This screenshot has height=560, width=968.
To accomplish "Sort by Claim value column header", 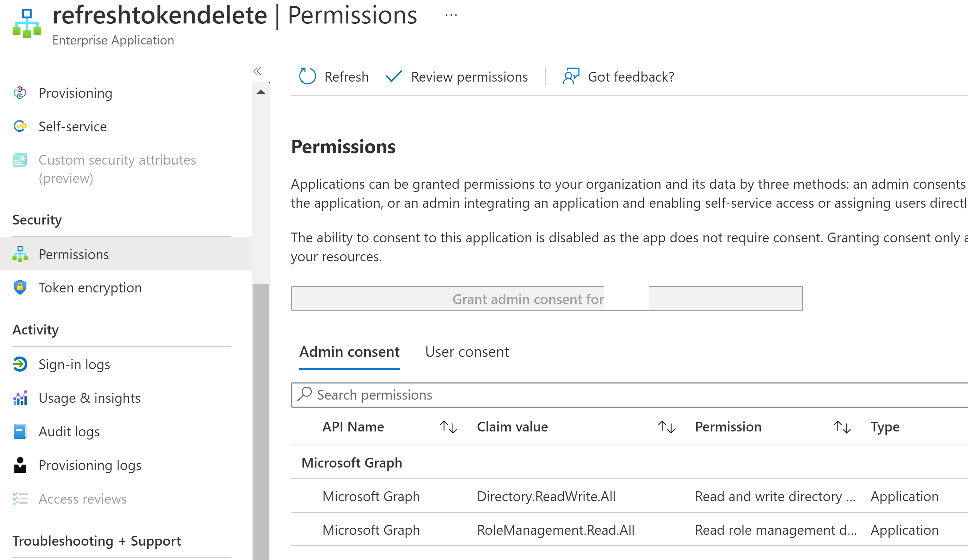I will tap(513, 427).
